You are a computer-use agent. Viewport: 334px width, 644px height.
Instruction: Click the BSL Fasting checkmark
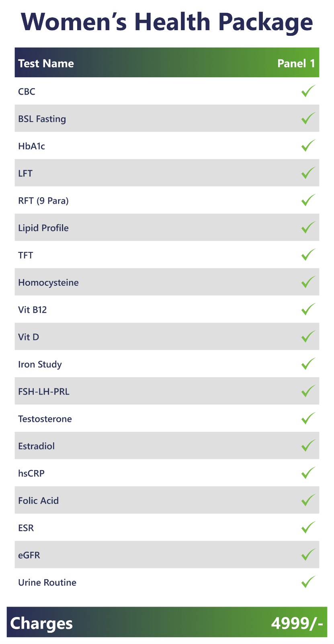pos(308,119)
